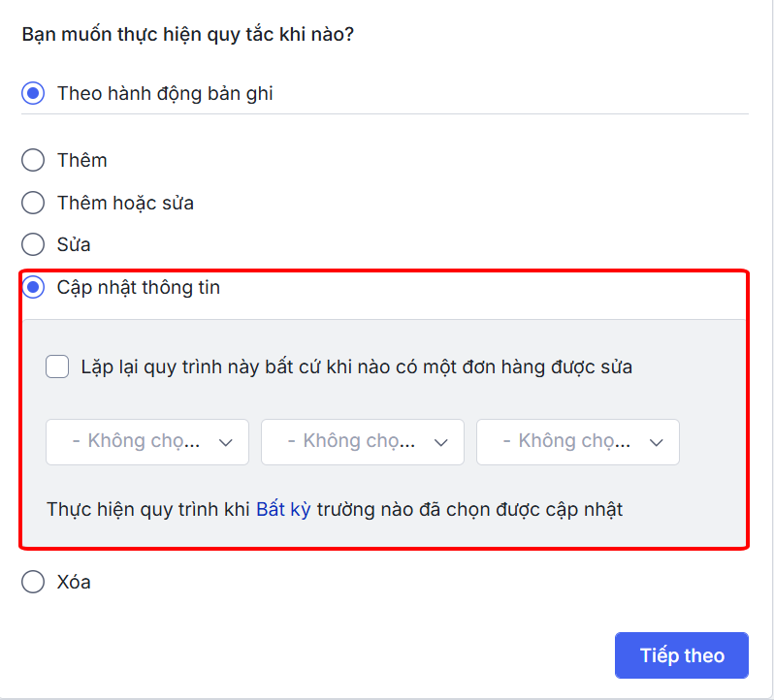Click the chevron arrow of the first dropdown
Image resolution: width=774 pixels, height=700 pixels.
[226, 442]
